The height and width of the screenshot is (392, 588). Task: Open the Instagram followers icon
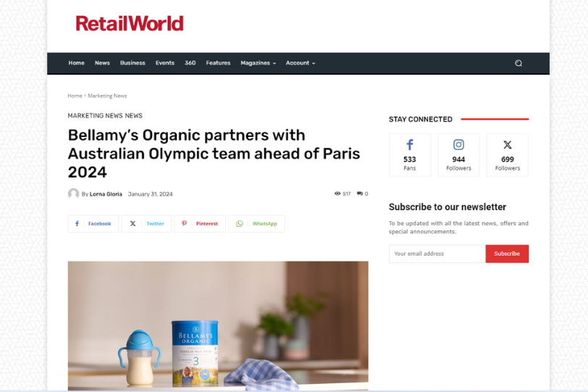pyautogui.click(x=458, y=145)
